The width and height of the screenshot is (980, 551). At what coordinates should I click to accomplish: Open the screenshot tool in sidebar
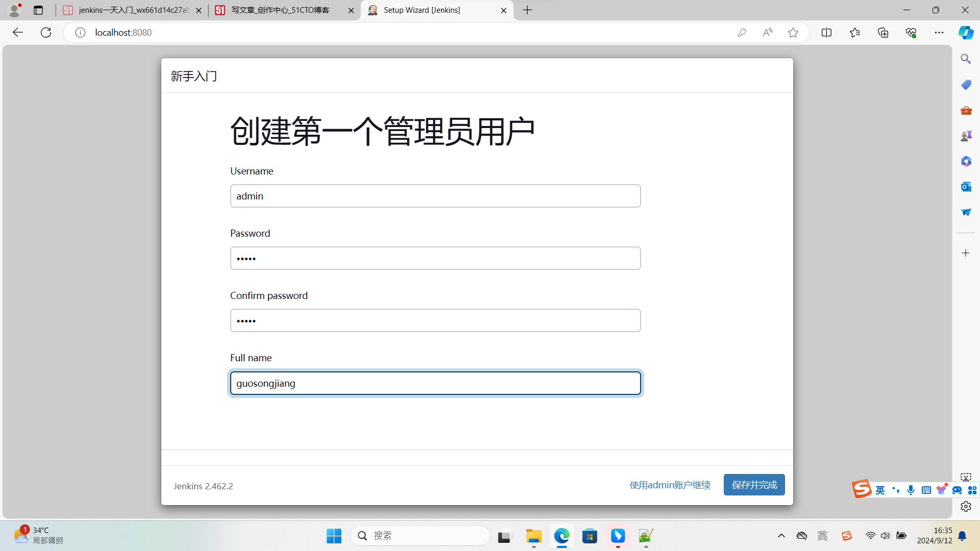coord(966,478)
